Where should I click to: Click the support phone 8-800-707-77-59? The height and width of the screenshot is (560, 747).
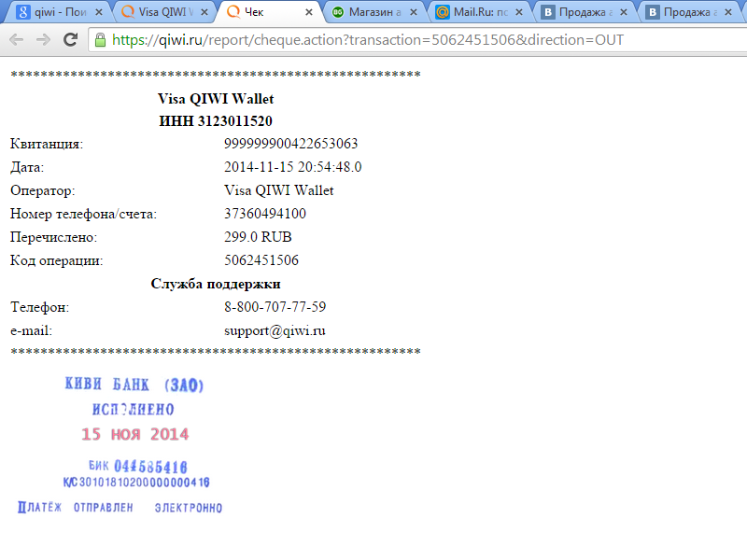[x=275, y=307]
